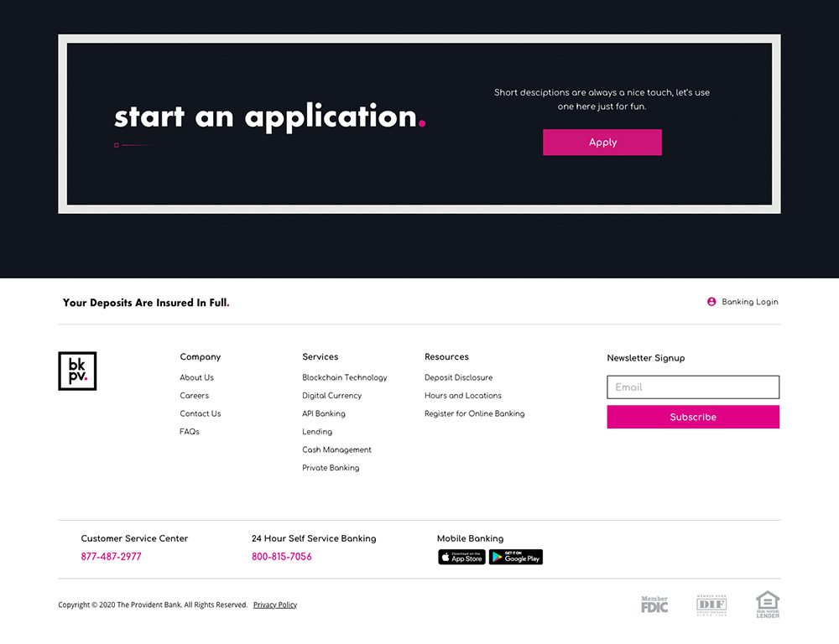
Task: Click the Member FDIC logo
Action: pos(654,605)
